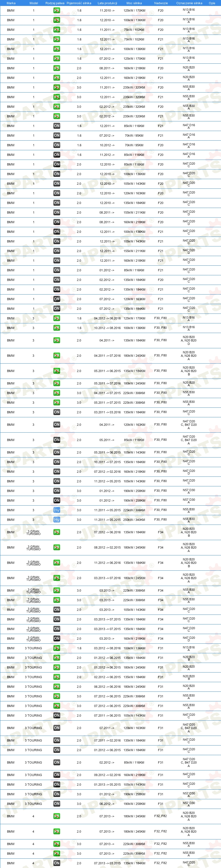Click diesel ON icon in BMW 3 03.2011 -> 03.2016 row
The height and width of the screenshot is (868, 221).
point(57,412)
